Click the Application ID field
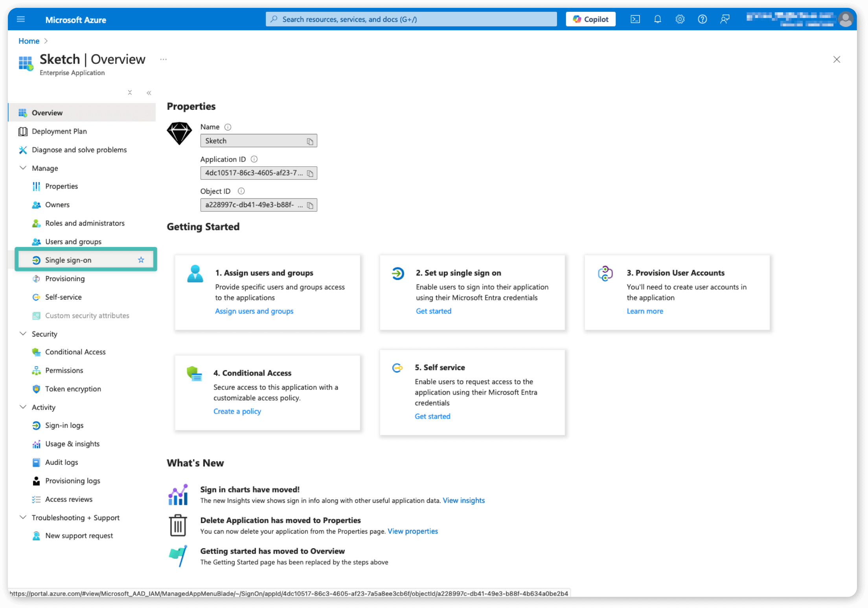 259,173
